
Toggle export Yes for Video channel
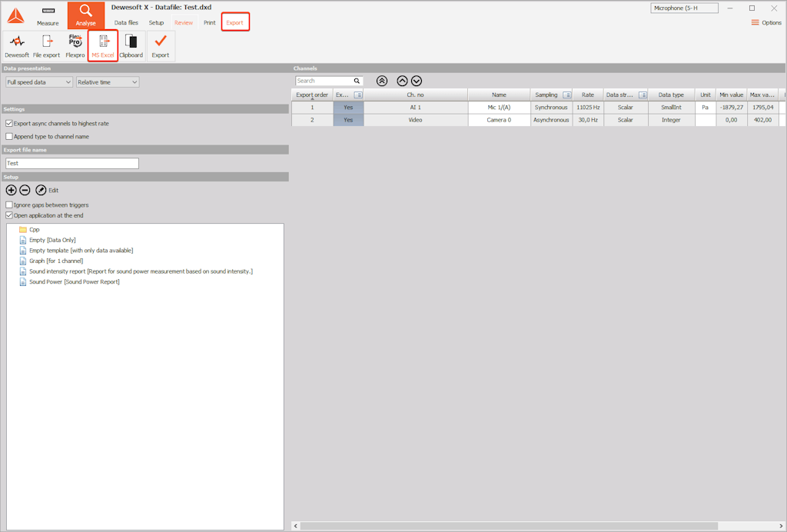click(x=348, y=120)
